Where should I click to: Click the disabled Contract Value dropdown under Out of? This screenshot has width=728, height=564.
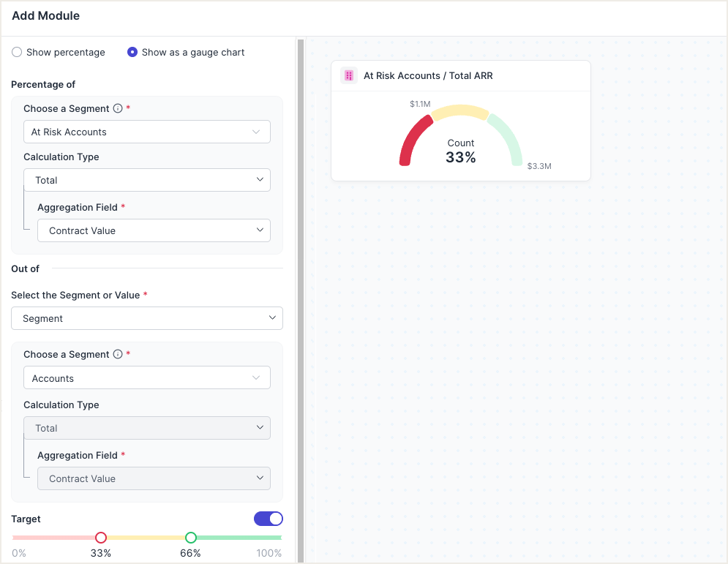154,478
